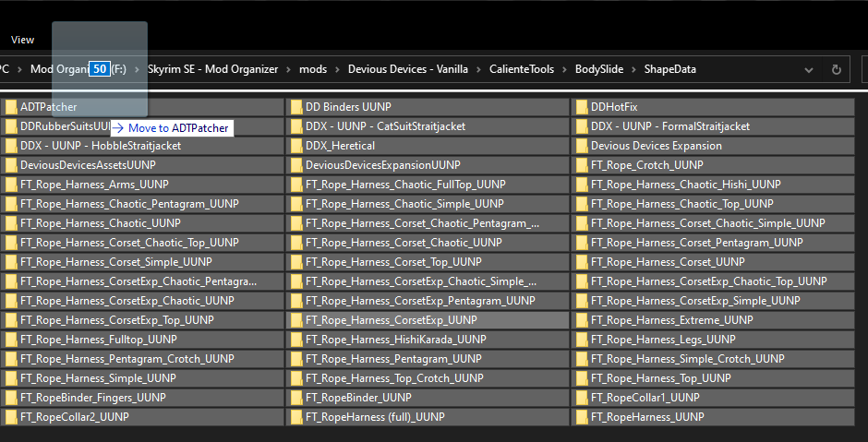Click highlighted FT_Rope_Harness_CorsetExp_UUNP folder name
This screenshot has width=868, height=442.
pos(391,320)
